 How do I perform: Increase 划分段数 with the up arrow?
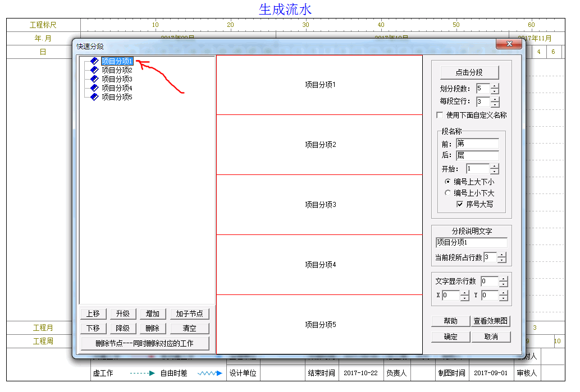click(x=494, y=86)
